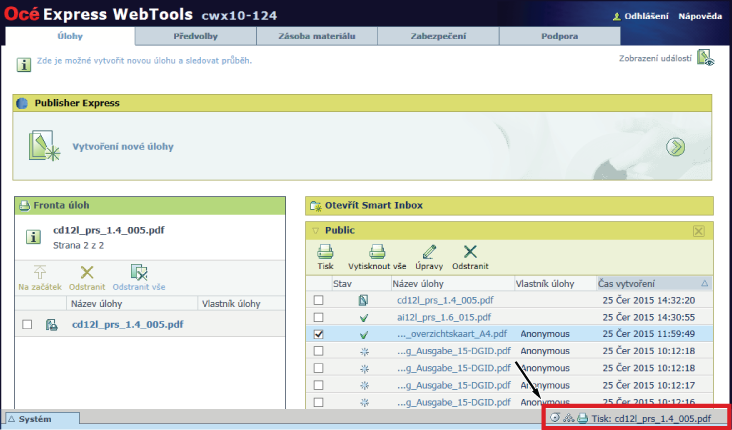This screenshot has width=732, height=430.
Task: Click the Strana 2 z 2 status text
Action: pos(79,246)
